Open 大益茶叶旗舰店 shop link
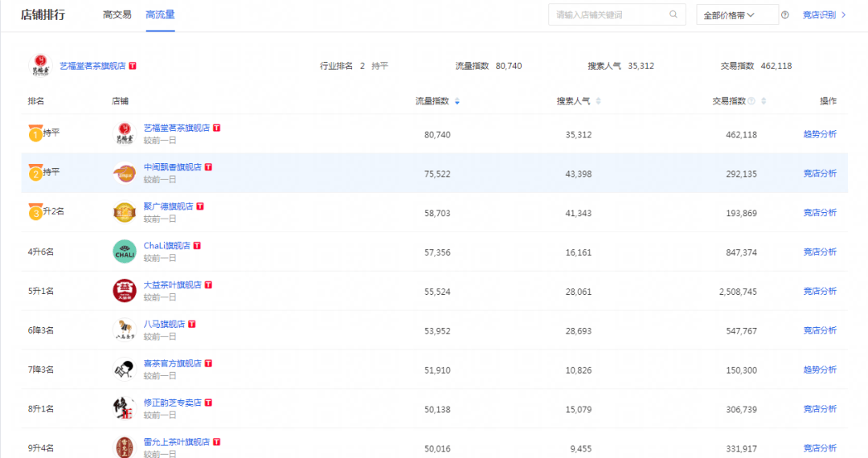 (173, 285)
